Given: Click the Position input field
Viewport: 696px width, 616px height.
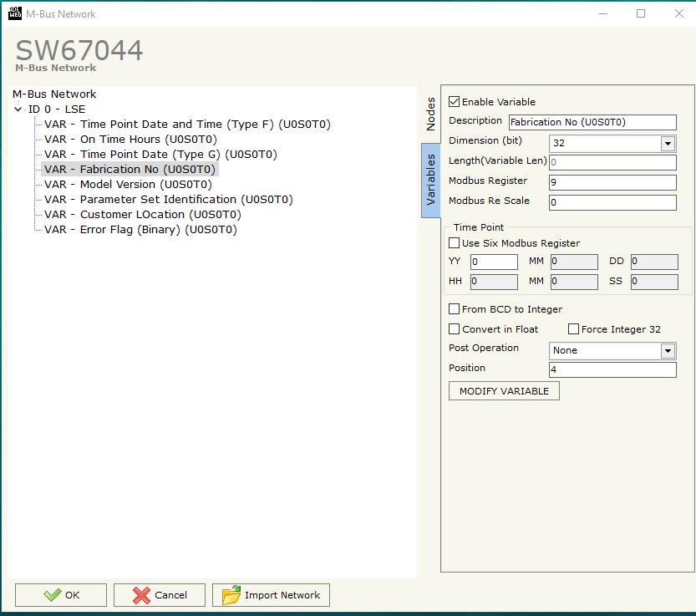Looking at the screenshot, I should tap(612, 369).
